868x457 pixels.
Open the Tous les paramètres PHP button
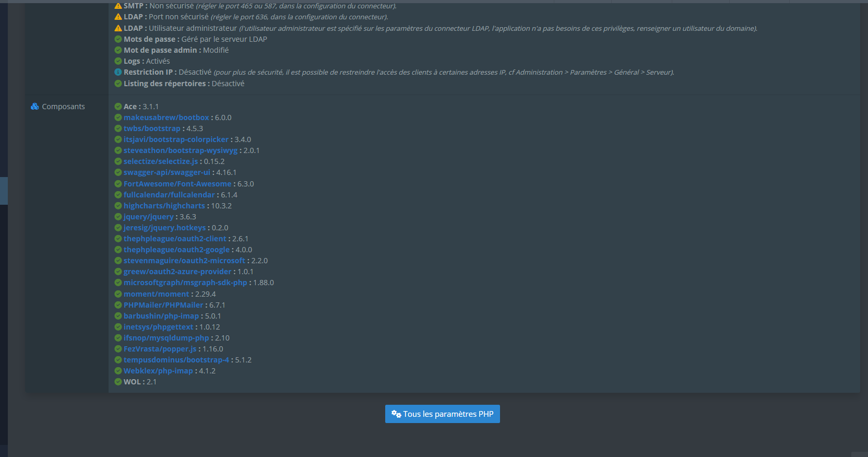[x=442, y=414]
